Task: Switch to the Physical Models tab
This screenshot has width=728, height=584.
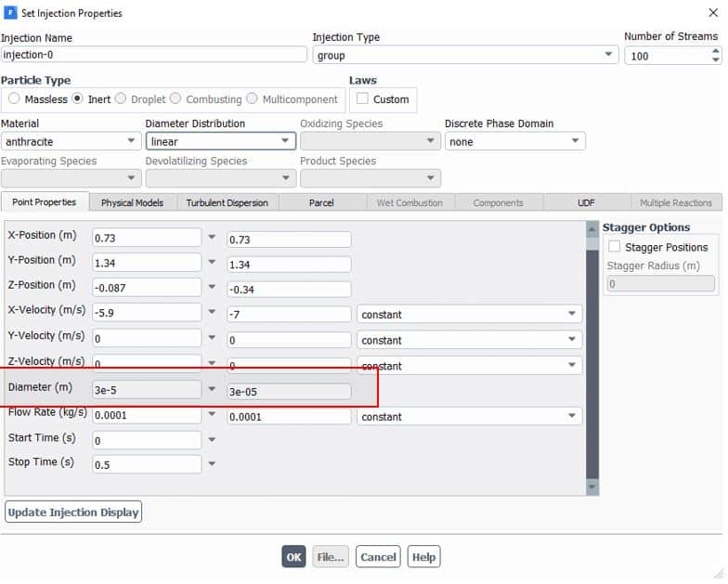Action: tap(132, 202)
